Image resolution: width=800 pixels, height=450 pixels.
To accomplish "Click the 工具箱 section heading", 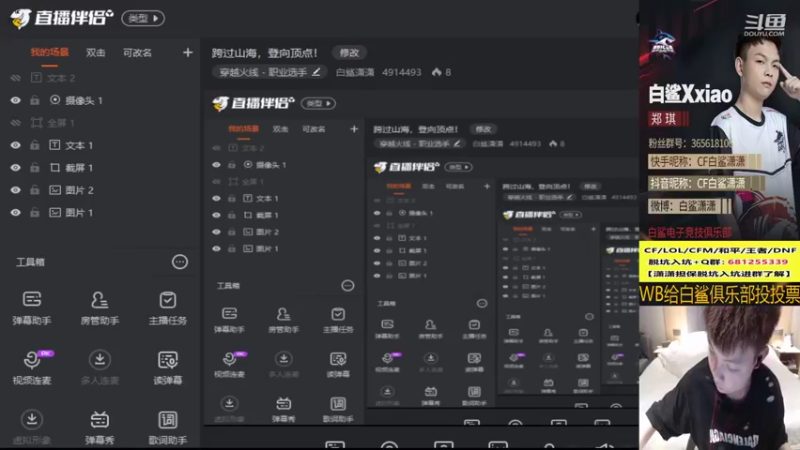I will click(30, 262).
